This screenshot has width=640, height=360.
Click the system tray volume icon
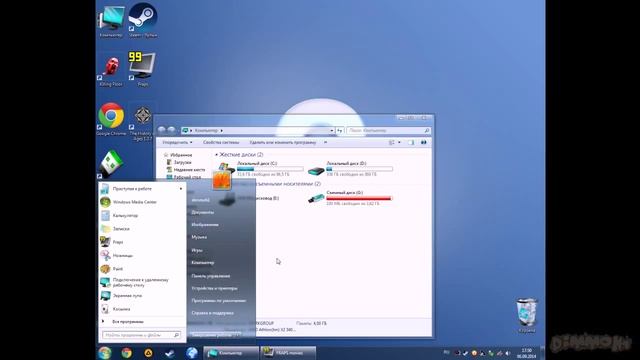(508, 353)
